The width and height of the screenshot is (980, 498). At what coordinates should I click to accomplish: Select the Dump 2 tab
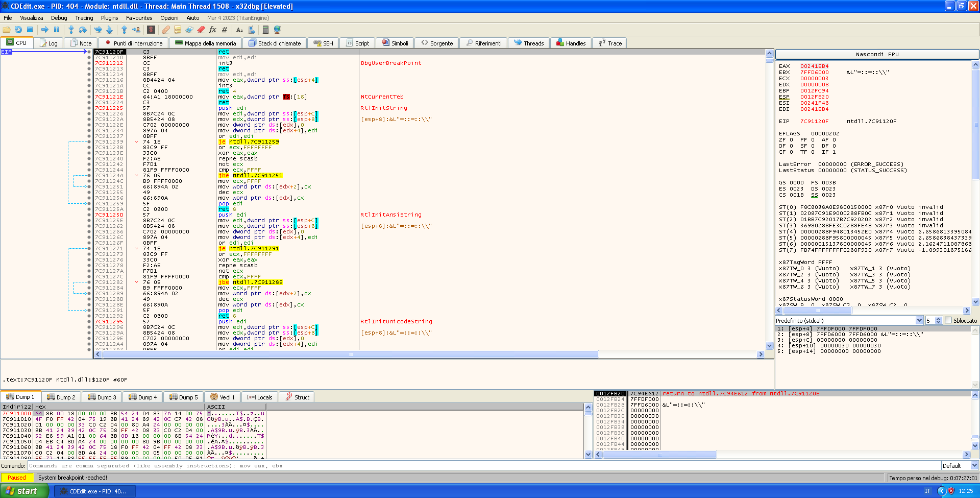click(61, 397)
